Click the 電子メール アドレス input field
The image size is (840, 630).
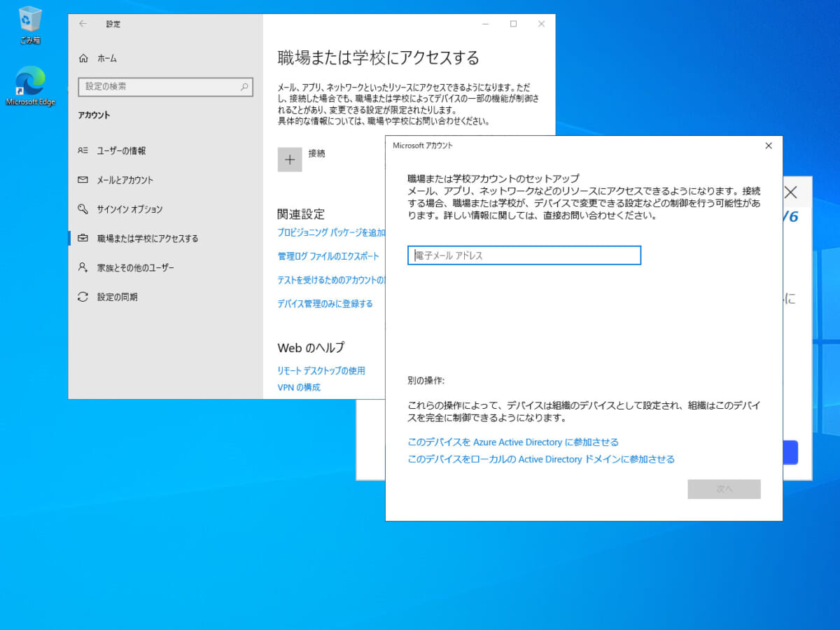tap(524, 255)
